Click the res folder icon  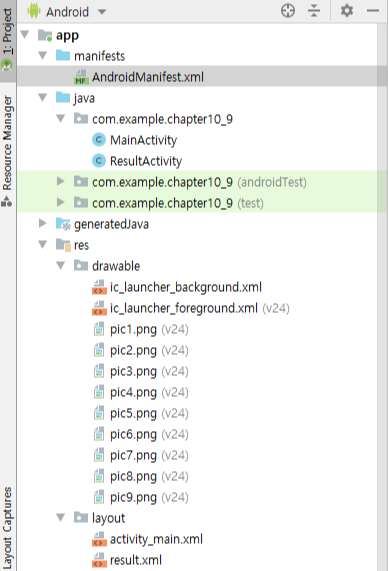[x=63, y=245]
